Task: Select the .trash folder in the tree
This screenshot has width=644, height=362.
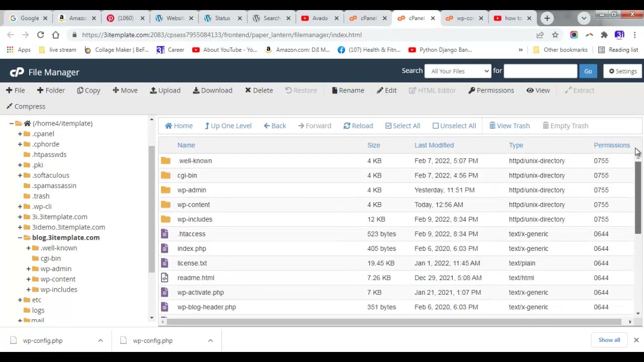Action: pyautogui.click(x=41, y=196)
